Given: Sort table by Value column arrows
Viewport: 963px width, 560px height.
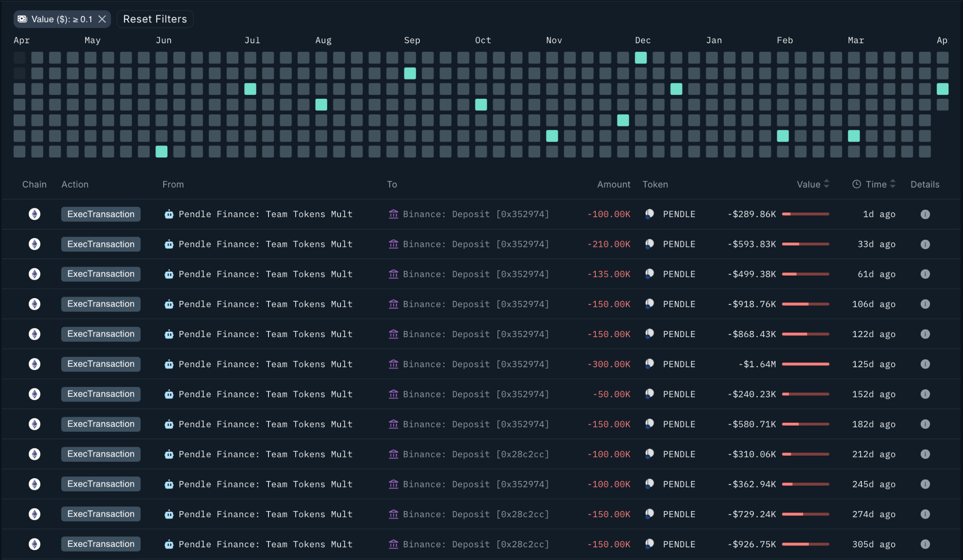Looking at the screenshot, I should 827,184.
